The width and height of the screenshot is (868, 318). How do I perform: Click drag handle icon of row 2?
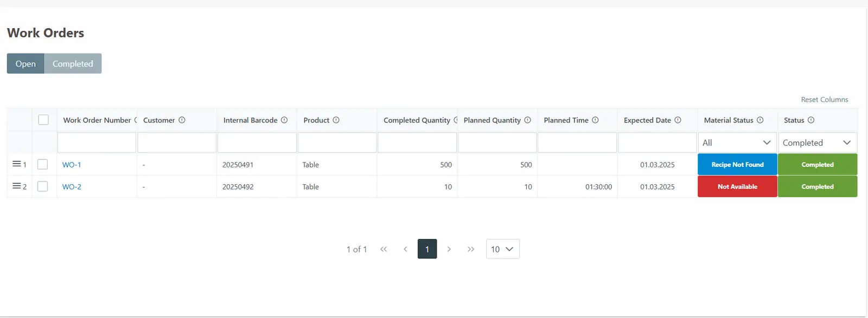point(17,186)
